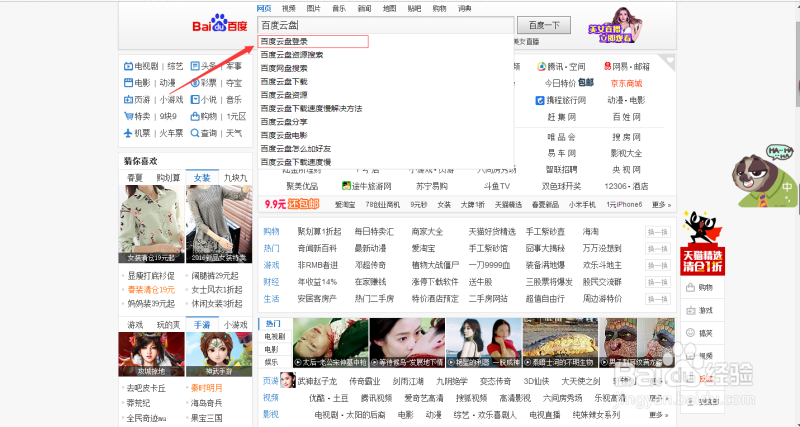Click the 小说 book icon
800x427 pixels.
[195, 99]
